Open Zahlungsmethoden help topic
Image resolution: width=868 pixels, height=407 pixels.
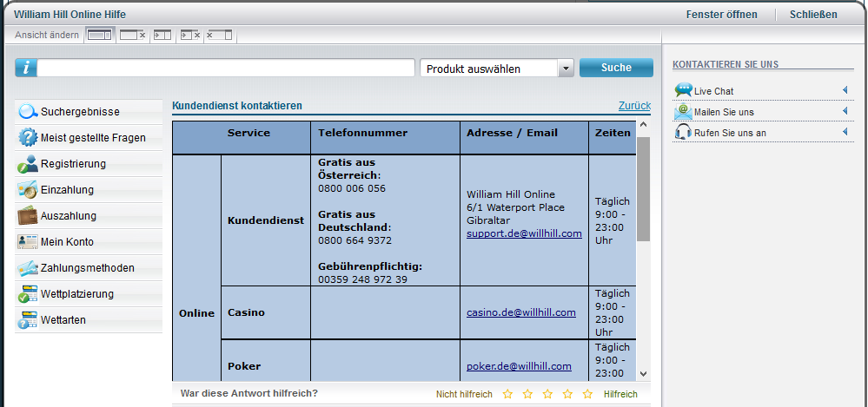pos(89,267)
